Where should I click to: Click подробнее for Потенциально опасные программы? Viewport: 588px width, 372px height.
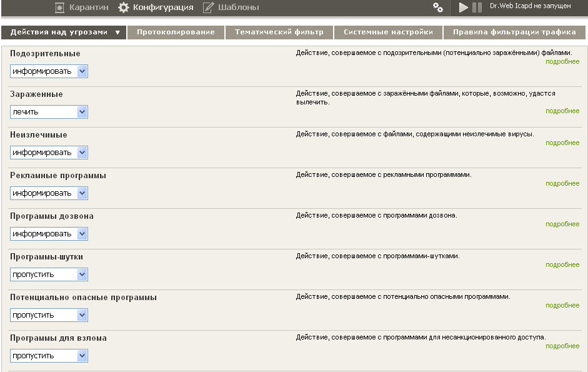[562, 305]
